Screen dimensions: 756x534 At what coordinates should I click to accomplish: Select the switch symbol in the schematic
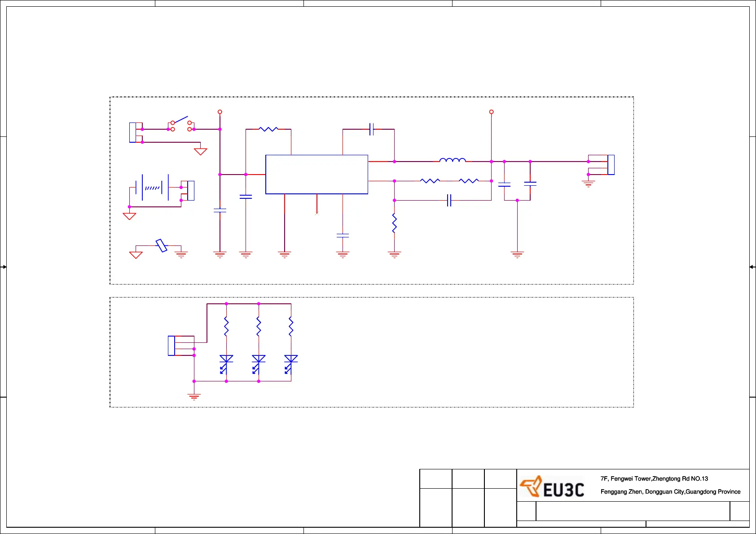pos(181,123)
